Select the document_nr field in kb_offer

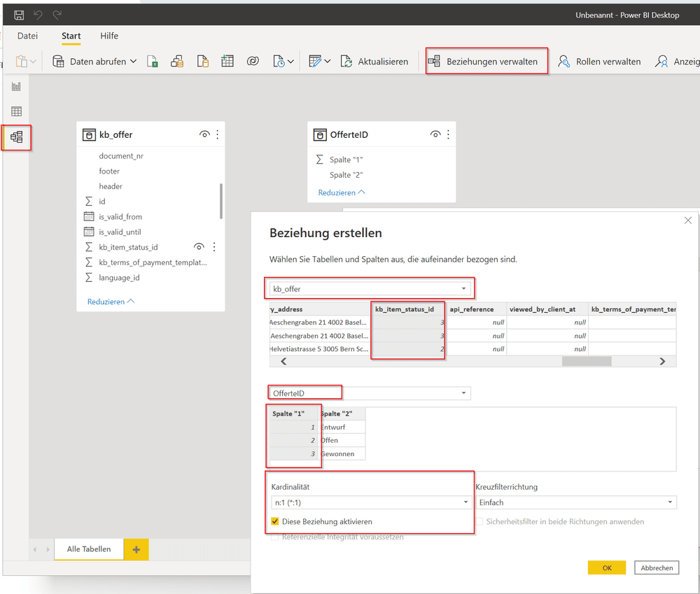pyautogui.click(x=121, y=156)
